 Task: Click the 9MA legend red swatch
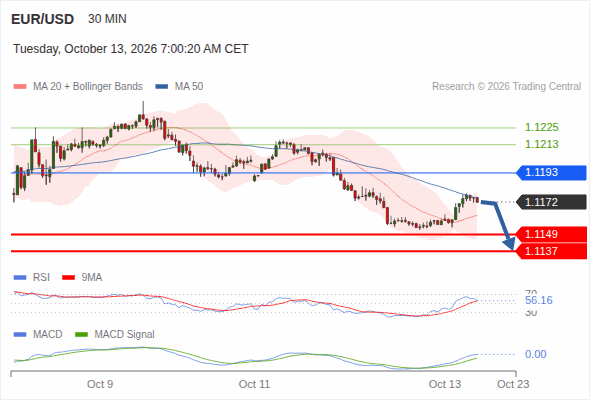click(x=68, y=278)
